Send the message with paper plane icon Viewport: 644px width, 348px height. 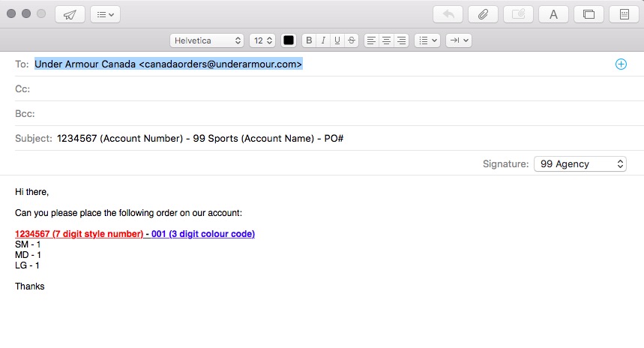click(70, 14)
